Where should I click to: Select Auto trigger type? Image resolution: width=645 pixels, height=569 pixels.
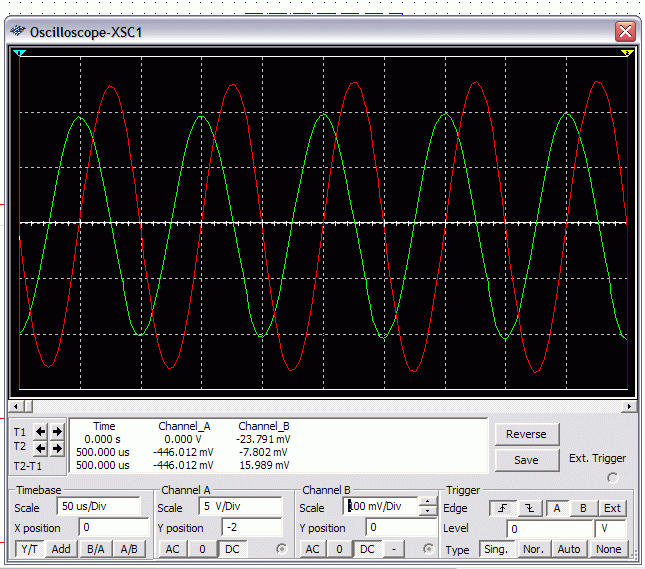[569, 549]
